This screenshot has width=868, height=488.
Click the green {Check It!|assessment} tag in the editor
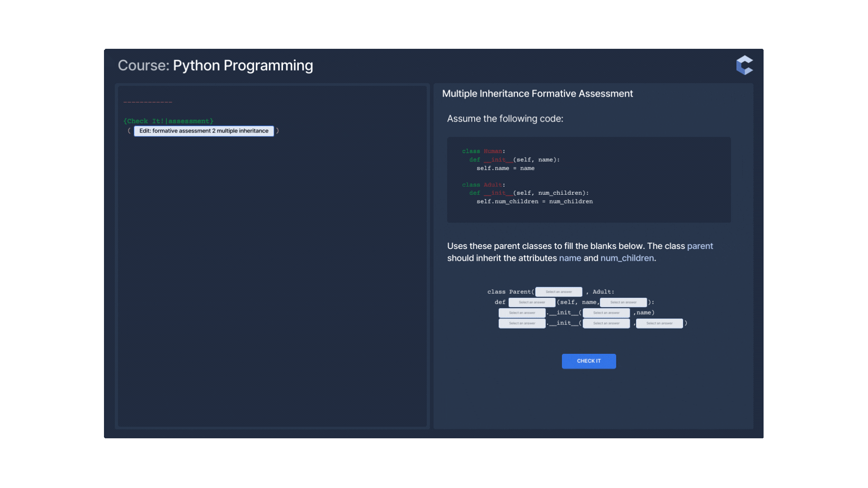point(168,121)
